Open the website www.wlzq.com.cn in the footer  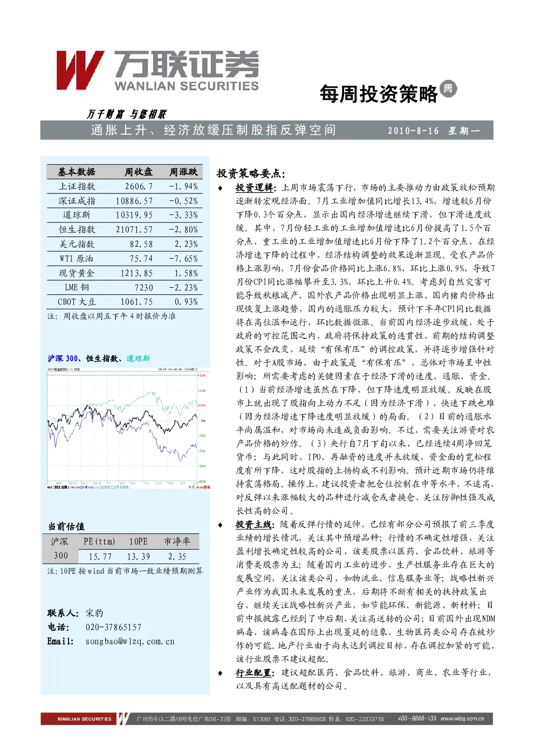click(462, 718)
